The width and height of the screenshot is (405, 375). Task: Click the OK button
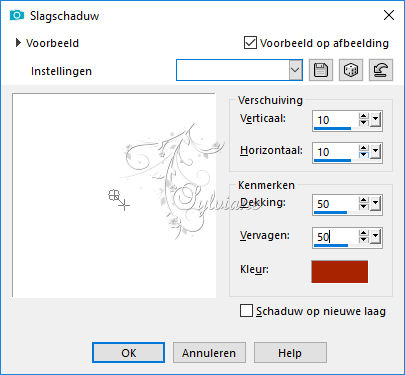point(128,353)
